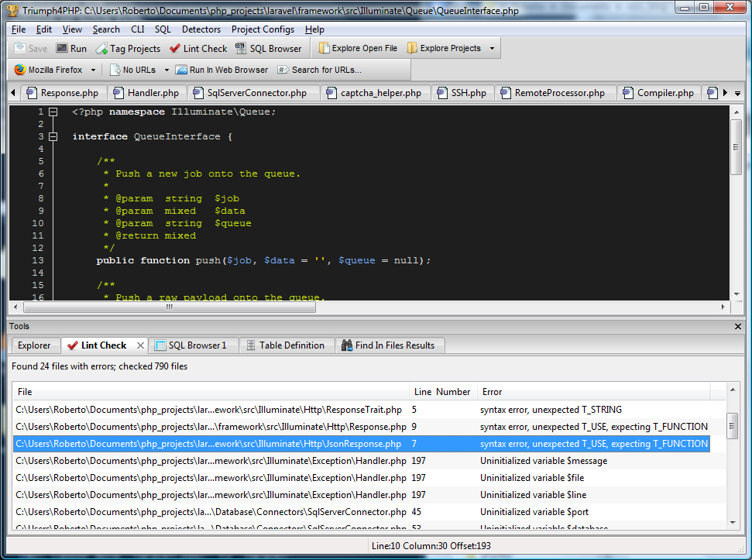The width and height of the screenshot is (752, 560).
Task: Show the previous editor tabs to the left
Action: 13,93
